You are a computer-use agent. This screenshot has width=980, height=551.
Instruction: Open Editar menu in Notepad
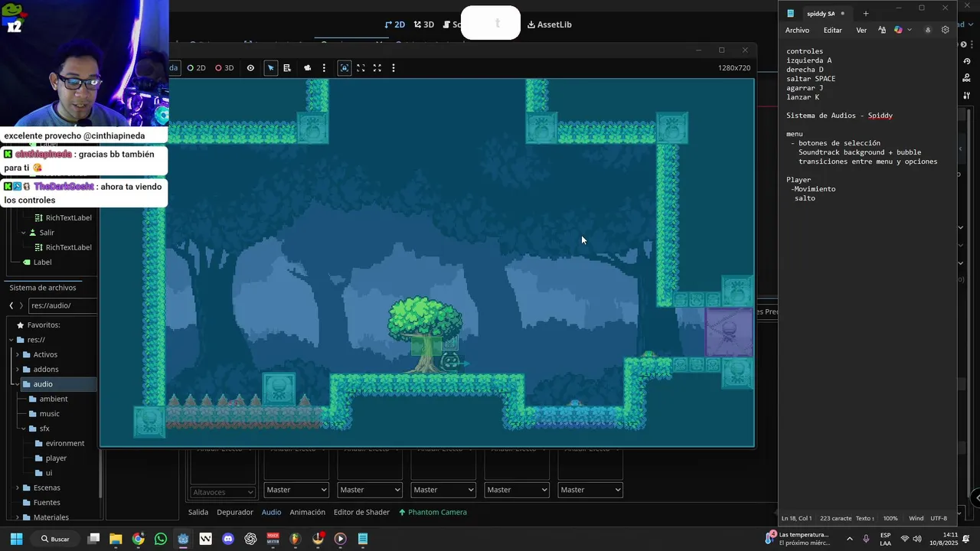[832, 31]
